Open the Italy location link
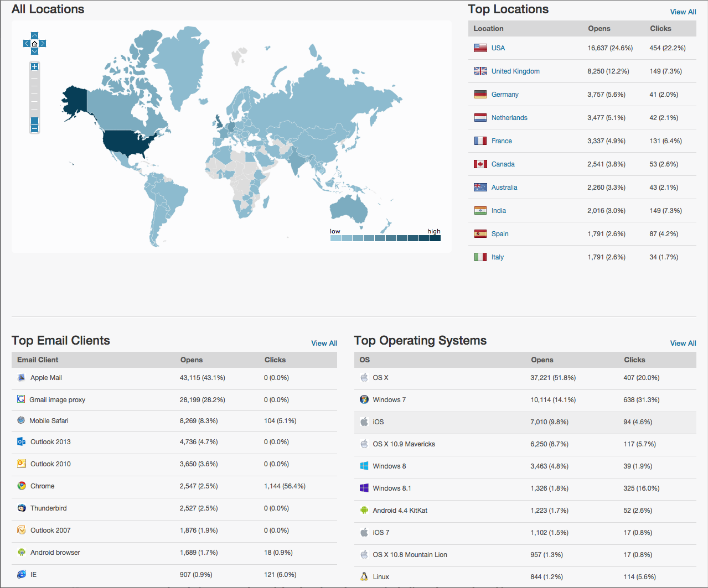Viewport: 708px width, 588px height. (498, 257)
